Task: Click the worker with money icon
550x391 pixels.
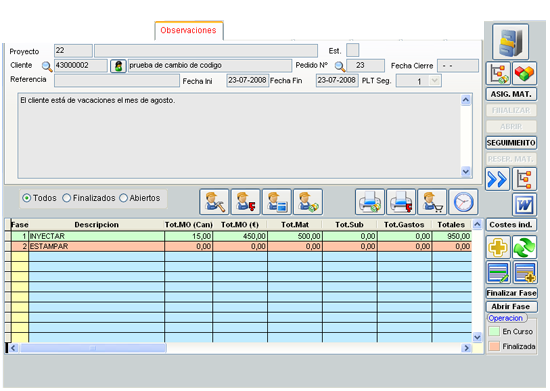Action: tap(308, 202)
